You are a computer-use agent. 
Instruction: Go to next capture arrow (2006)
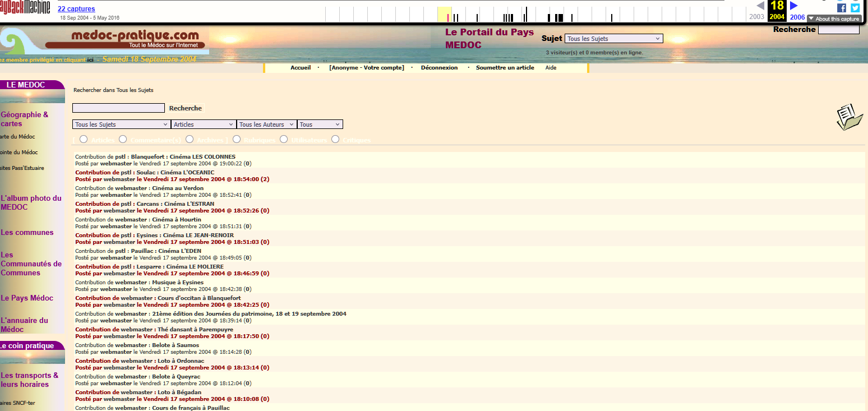click(794, 6)
